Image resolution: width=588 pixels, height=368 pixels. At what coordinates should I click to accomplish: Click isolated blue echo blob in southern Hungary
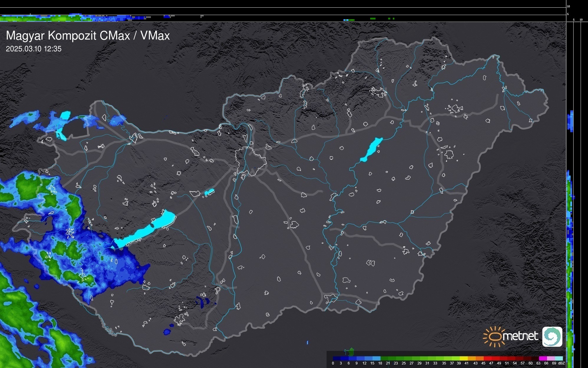167,332
